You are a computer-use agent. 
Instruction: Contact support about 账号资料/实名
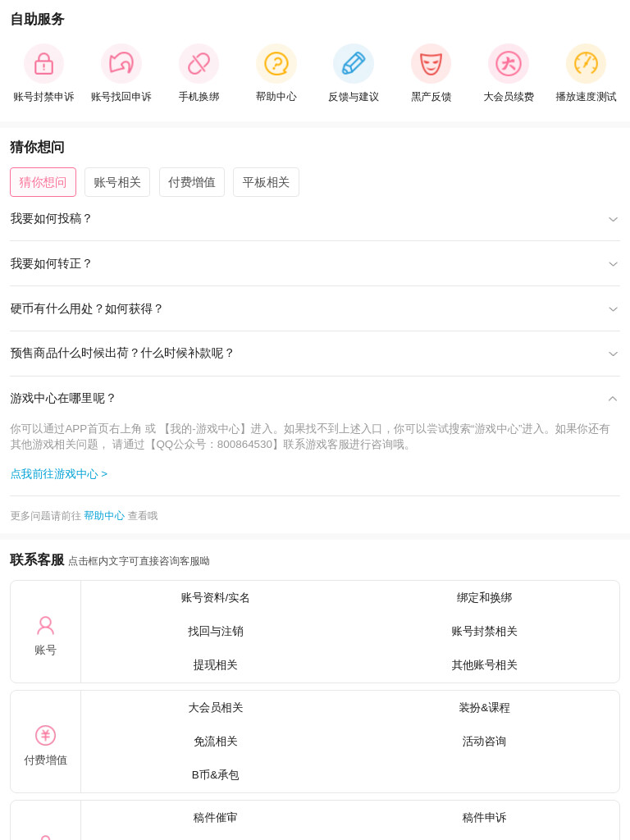pyautogui.click(x=216, y=598)
